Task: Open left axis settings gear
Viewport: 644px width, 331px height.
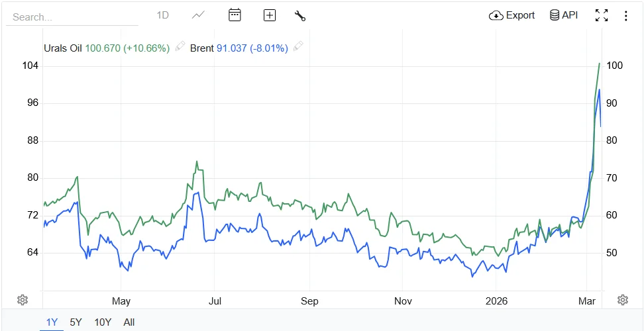Action: tap(23, 300)
